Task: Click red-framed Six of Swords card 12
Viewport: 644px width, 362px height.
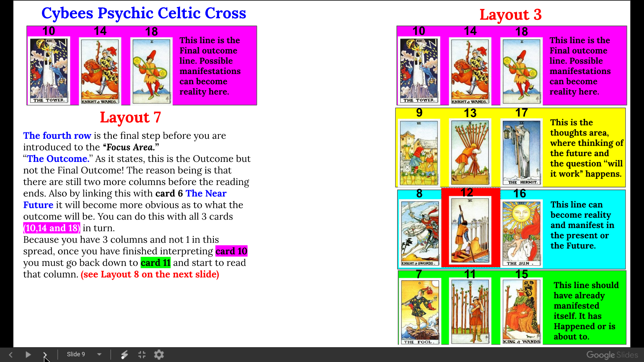Action: [x=470, y=231]
